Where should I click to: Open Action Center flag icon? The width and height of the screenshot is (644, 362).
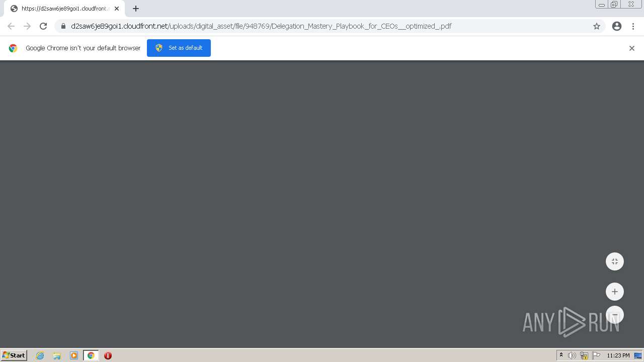596,355
